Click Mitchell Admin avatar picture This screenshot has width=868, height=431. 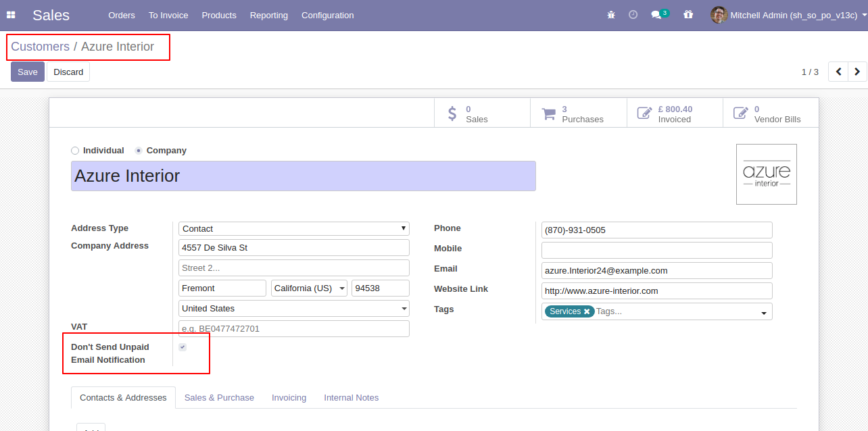719,15
